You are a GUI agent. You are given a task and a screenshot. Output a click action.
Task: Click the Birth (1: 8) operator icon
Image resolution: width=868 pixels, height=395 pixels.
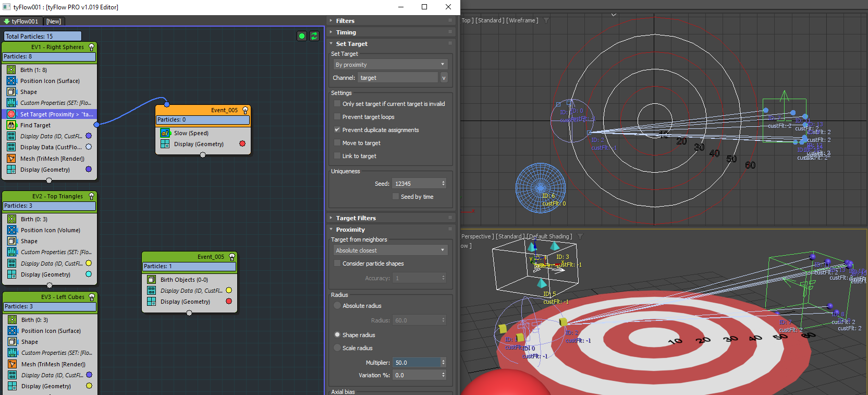[11, 70]
